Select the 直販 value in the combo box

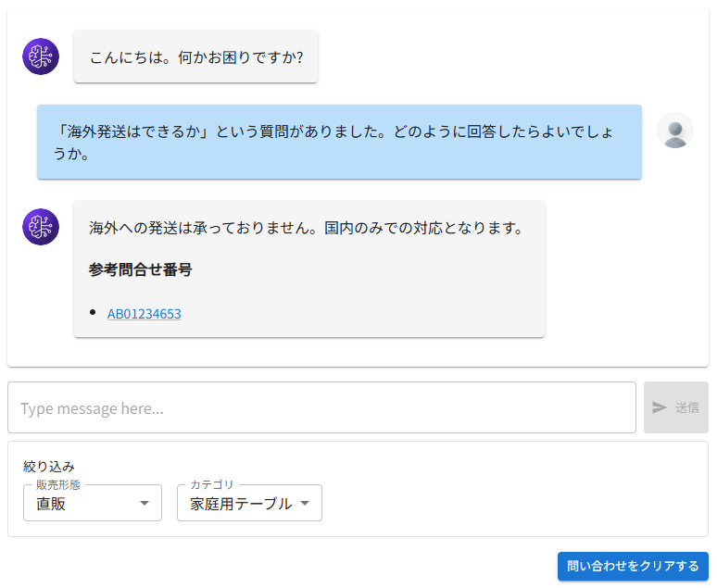(52, 504)
